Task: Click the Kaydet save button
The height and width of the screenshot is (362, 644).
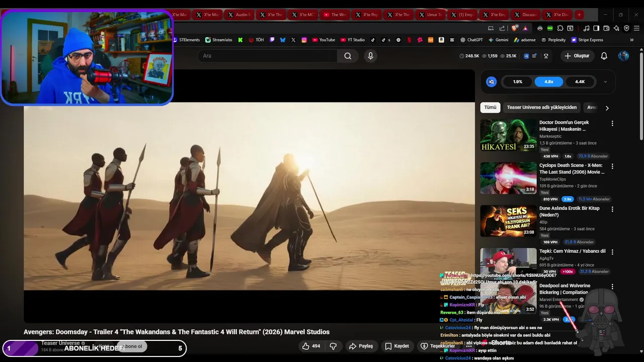Action: point(397,346)
